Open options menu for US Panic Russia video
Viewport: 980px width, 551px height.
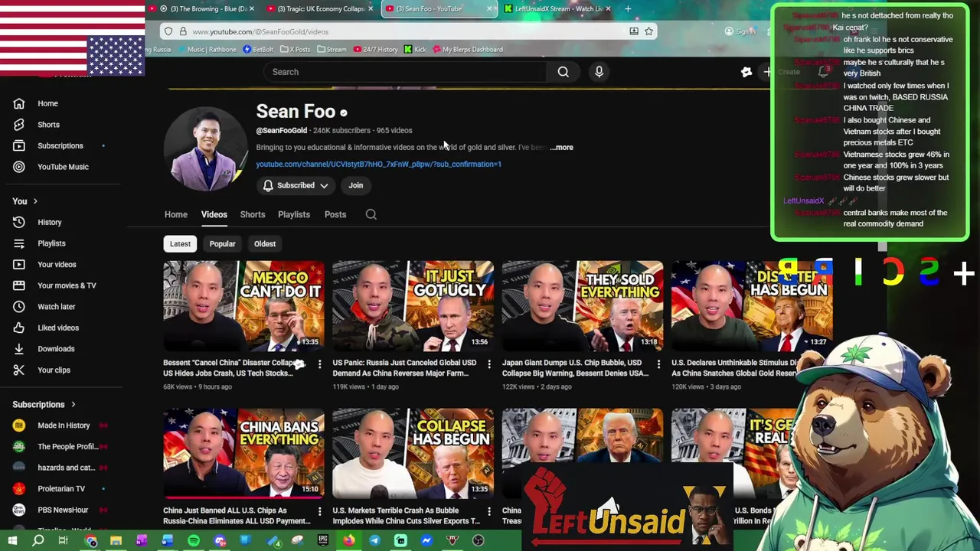click(489, 364)
